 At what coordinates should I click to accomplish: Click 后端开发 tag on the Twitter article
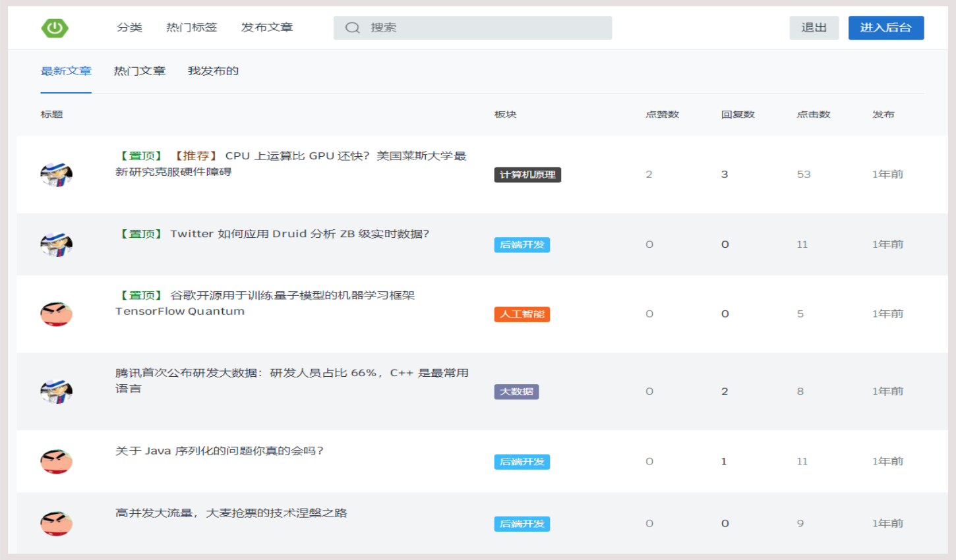(522, 245)
